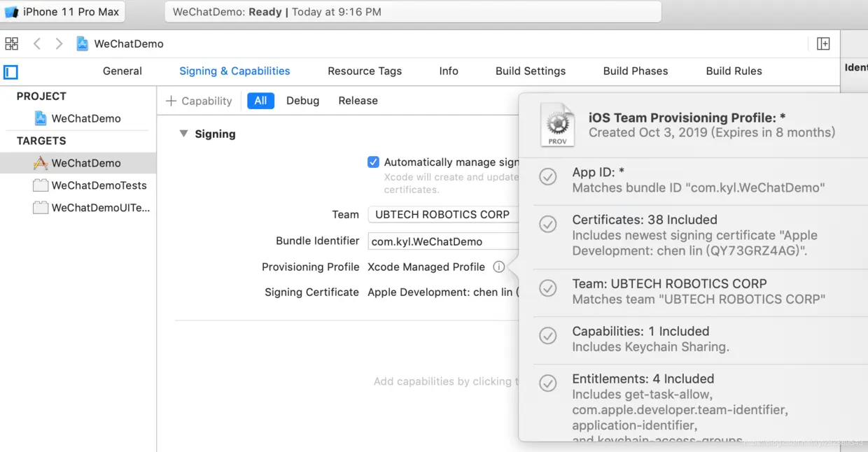Select the All configurations filter

tap(260, 101)
